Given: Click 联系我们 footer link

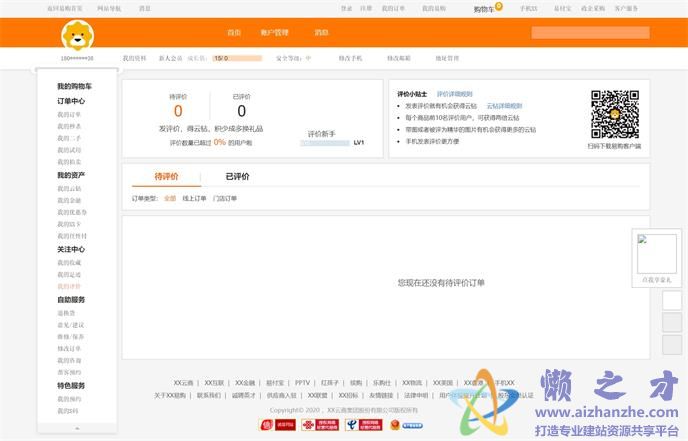Looking at the screenshot, I should point(209,395).
